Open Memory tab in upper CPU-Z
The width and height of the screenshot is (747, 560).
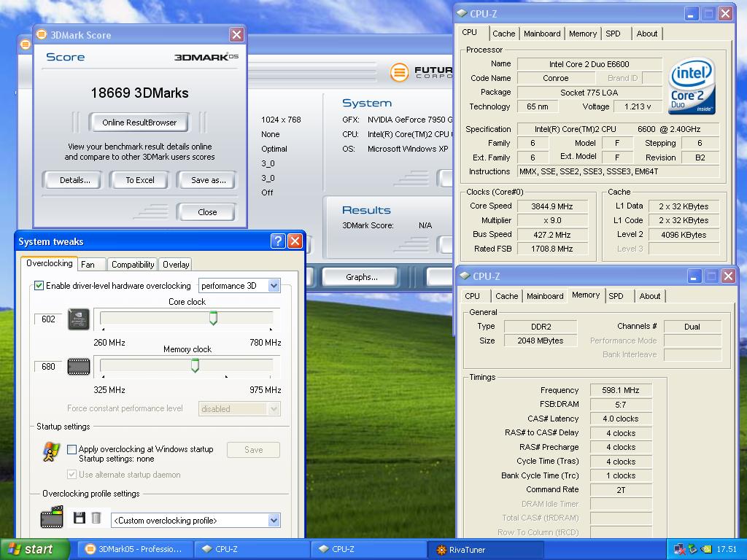pyautogui.click(x=583, y=34)
